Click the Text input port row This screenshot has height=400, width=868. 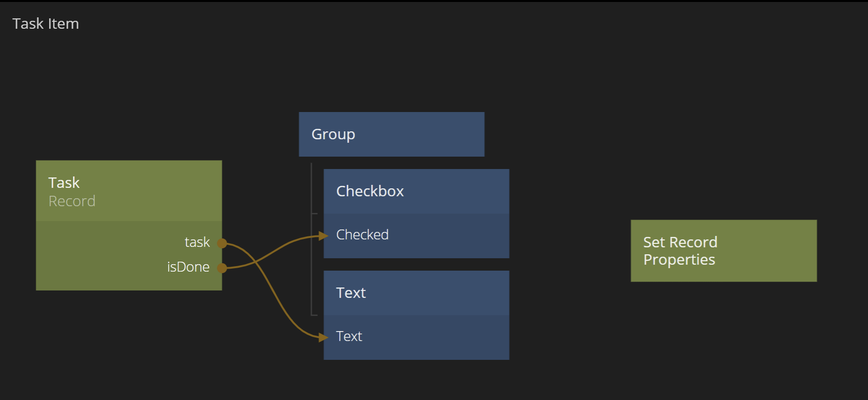coord(416,337)
